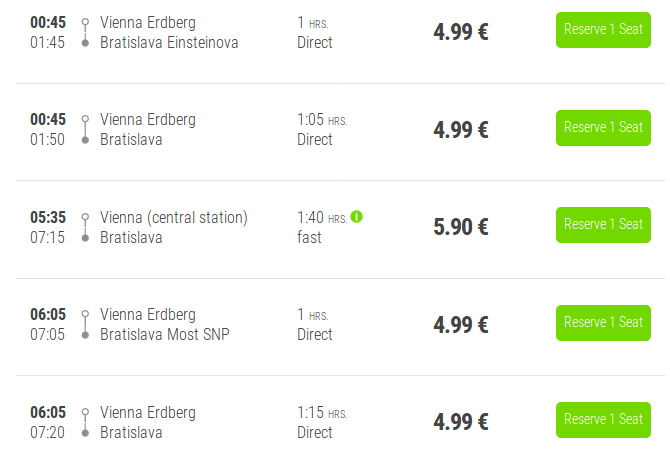
Task: Click route line icon of 05:35 connection
Action: click(x=85, y=228)
